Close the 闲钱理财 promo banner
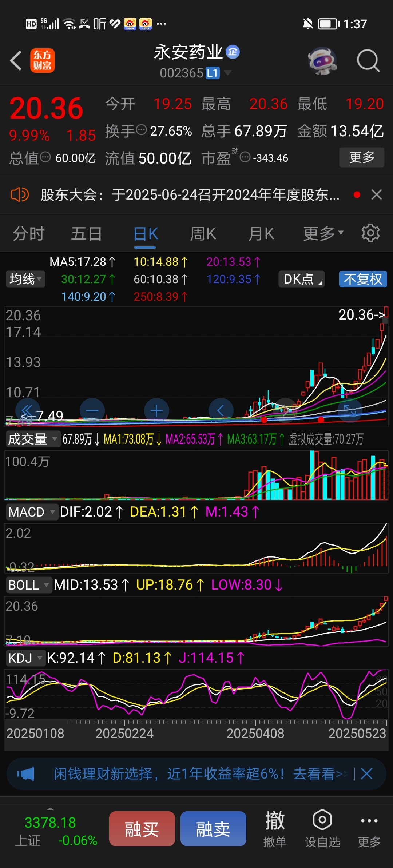This screenshot has height=868, width=393. click(366, 774)
